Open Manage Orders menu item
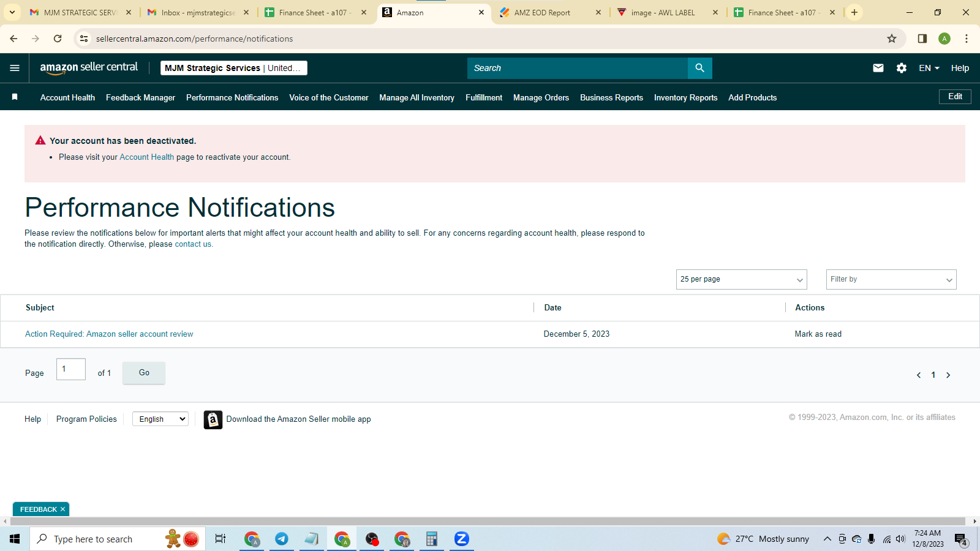The height and width of the screenshot is (551, 980). coord(541,97)
